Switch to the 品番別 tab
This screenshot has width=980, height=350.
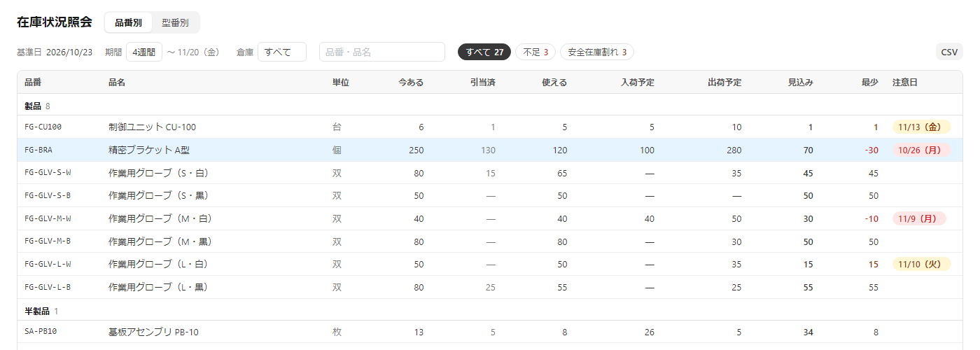[x=128, y=22]
